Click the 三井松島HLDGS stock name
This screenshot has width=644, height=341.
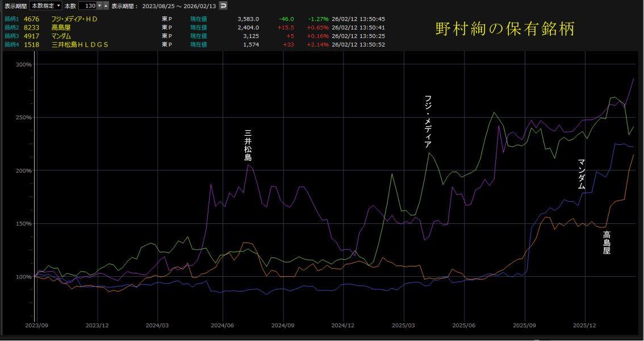(x=80, y=44)
